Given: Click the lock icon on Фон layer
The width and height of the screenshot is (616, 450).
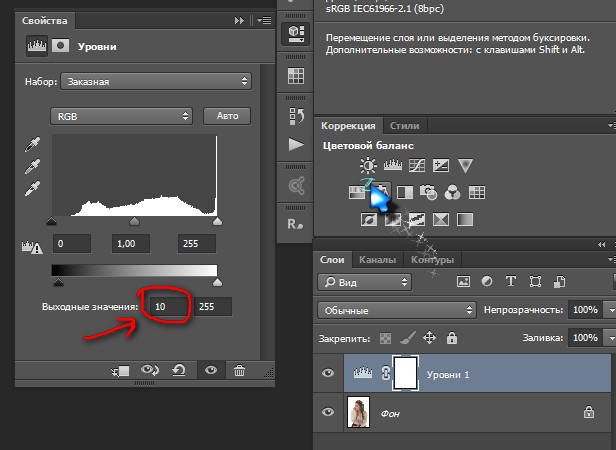Looking at the screenshot, I should [x=588, y=412].
